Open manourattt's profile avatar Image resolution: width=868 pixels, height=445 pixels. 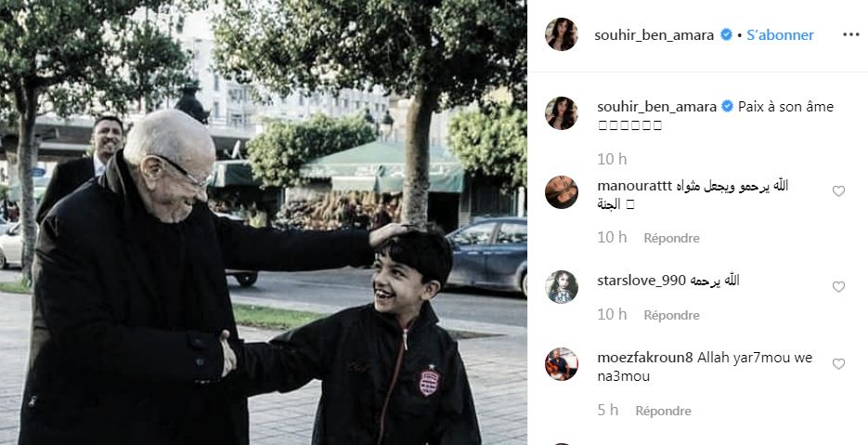(562, 191)
